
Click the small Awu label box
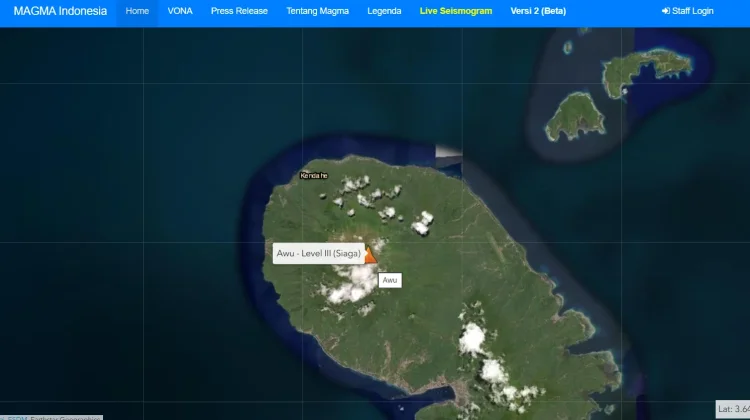[390, 280]
